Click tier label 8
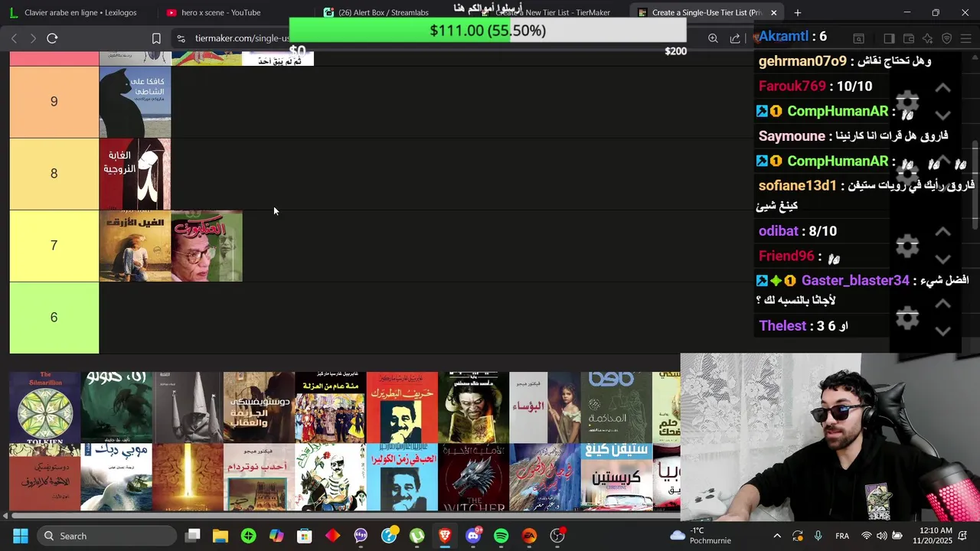Image resolution: width=980 pixels, height=551 pixels. pyautogui.click(x=54, y=174)
